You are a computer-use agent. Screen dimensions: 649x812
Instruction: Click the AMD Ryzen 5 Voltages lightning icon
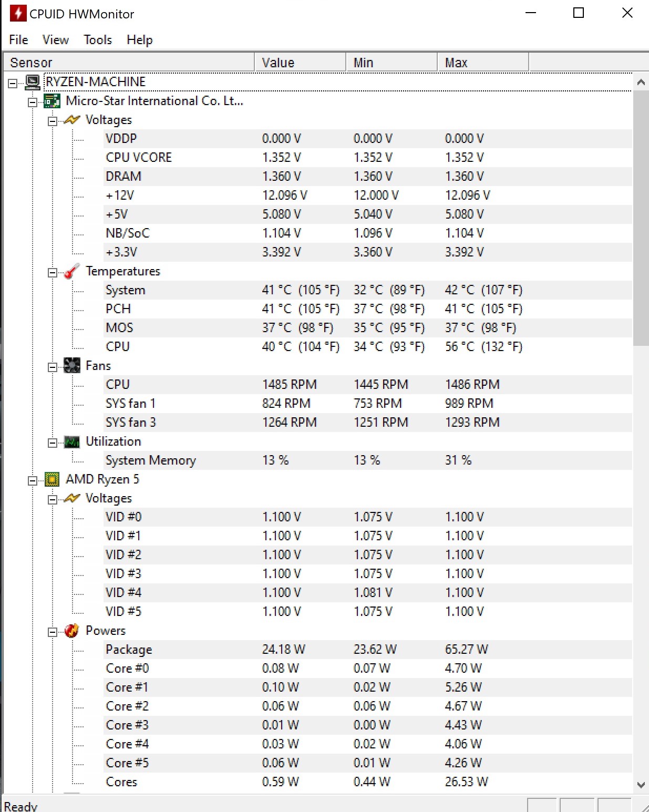click(71, 498)
